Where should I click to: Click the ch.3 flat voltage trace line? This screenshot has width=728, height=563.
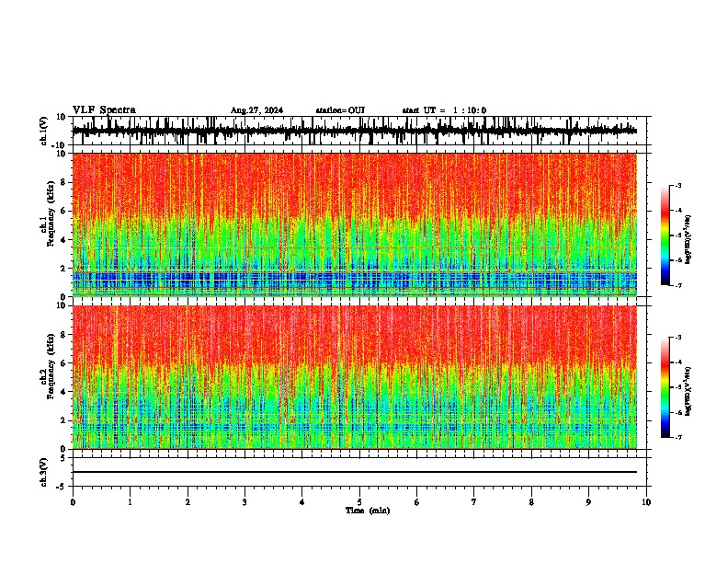(355, 472)
